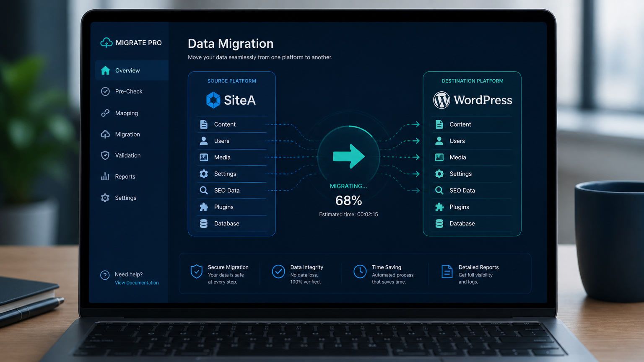Click the source Settings gear icon
Screen dimensions: 644x362
(204, 174)
